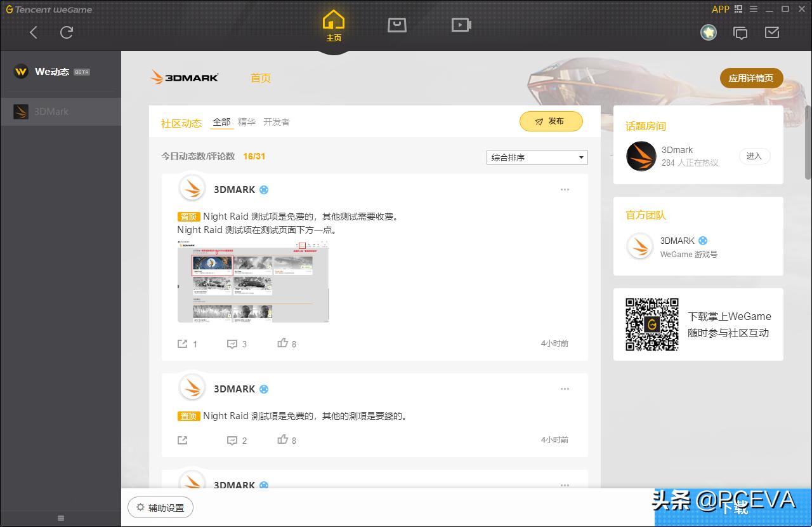
Task: Click the star rewards icon at top right
Action: [x=709, y=32]
